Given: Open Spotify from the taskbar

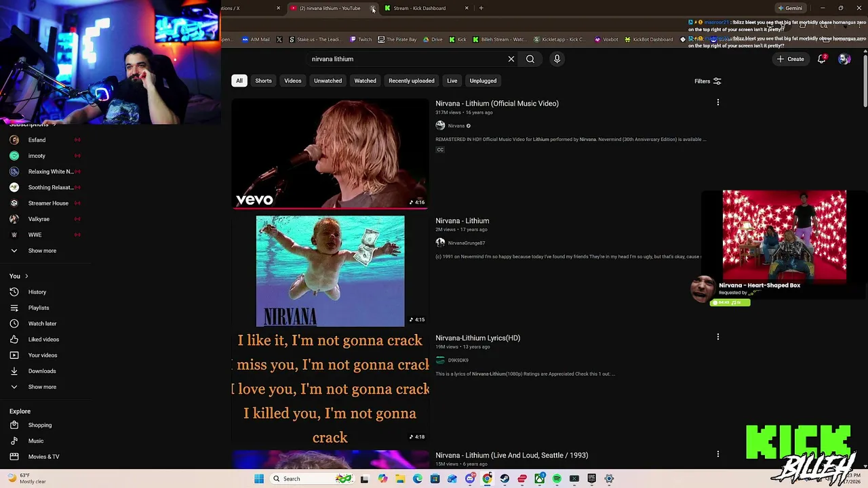Looking at the screenshot, I should 557,479.
